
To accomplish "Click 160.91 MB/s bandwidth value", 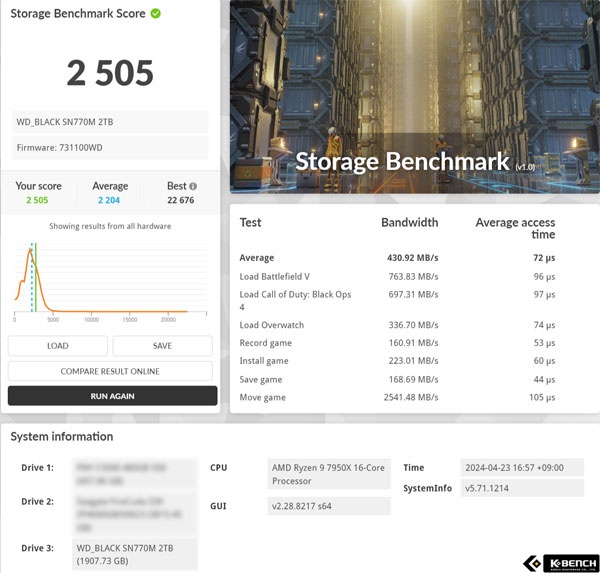I will [413, 343].
